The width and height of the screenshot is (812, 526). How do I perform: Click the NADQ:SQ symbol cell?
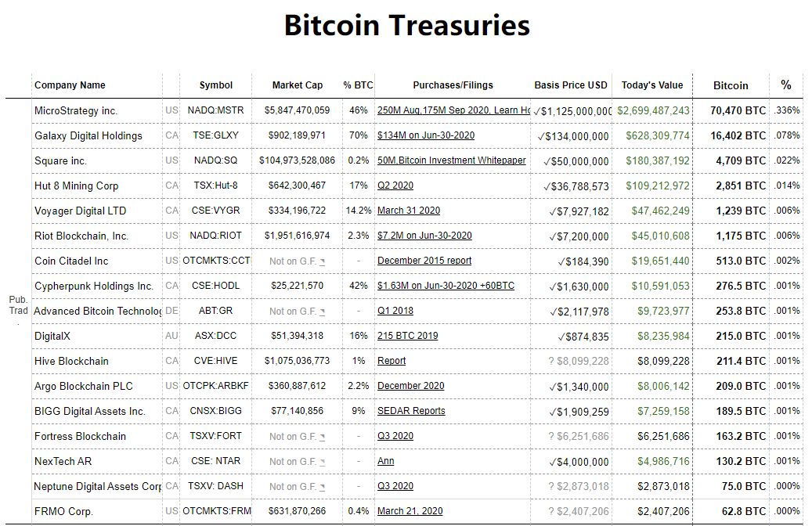(216, 160)
